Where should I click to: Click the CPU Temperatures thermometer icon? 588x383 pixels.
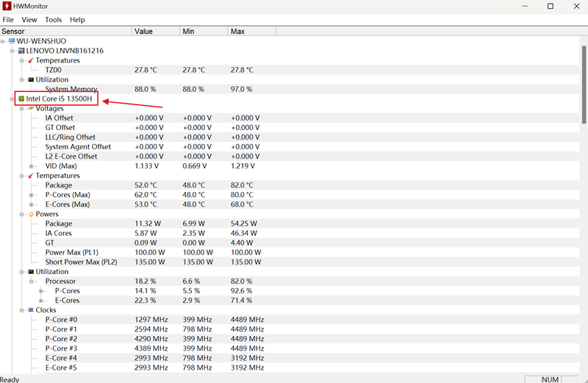[31, 176]
